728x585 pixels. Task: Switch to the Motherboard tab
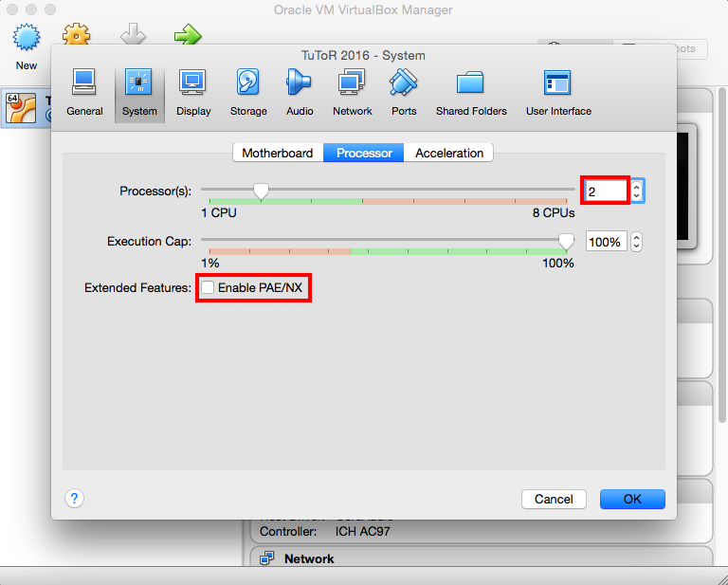(x=278, y=153)
